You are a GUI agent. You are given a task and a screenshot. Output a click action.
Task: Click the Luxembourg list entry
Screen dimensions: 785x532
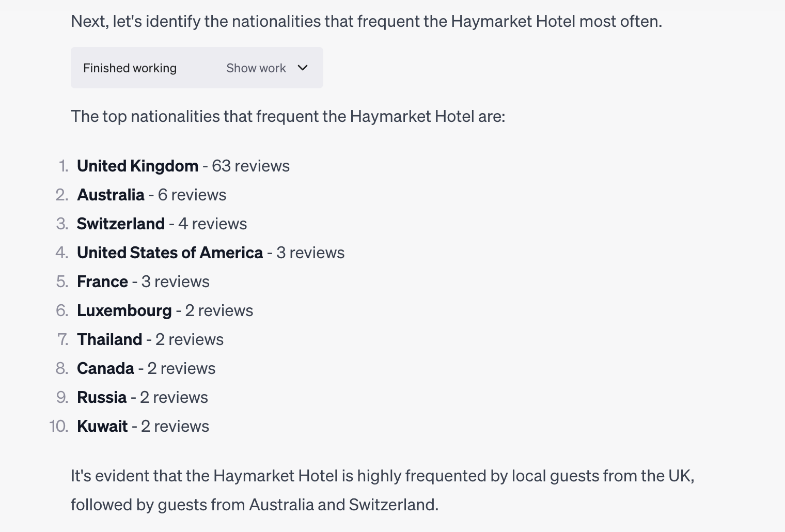[x=165, y=310]
